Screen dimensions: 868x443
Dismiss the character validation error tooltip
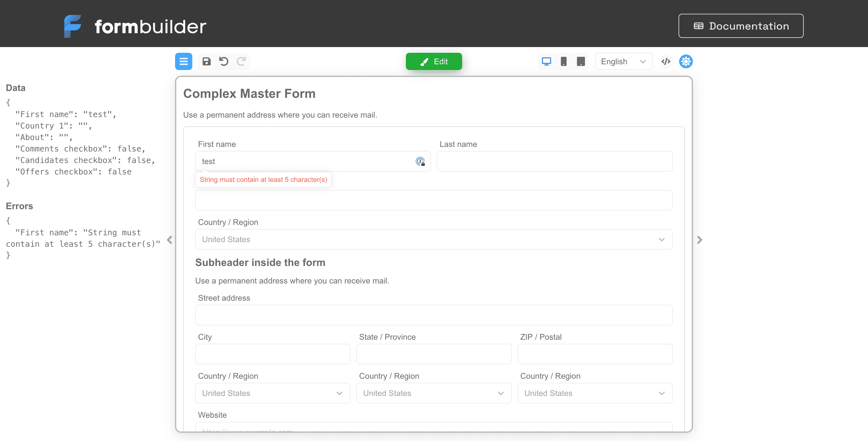263,180
